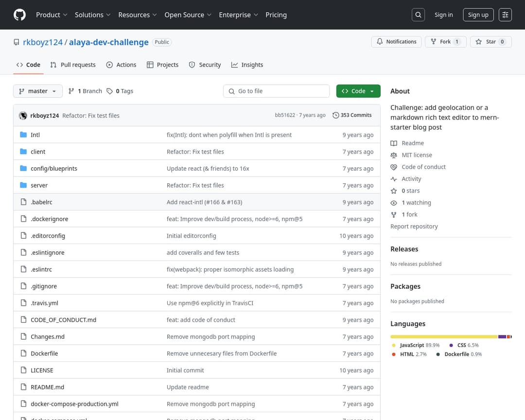Click rkboyz124 avatar in latest commit row
The width and height of the screenshot is (525, 420).
[x=23, y=116]
